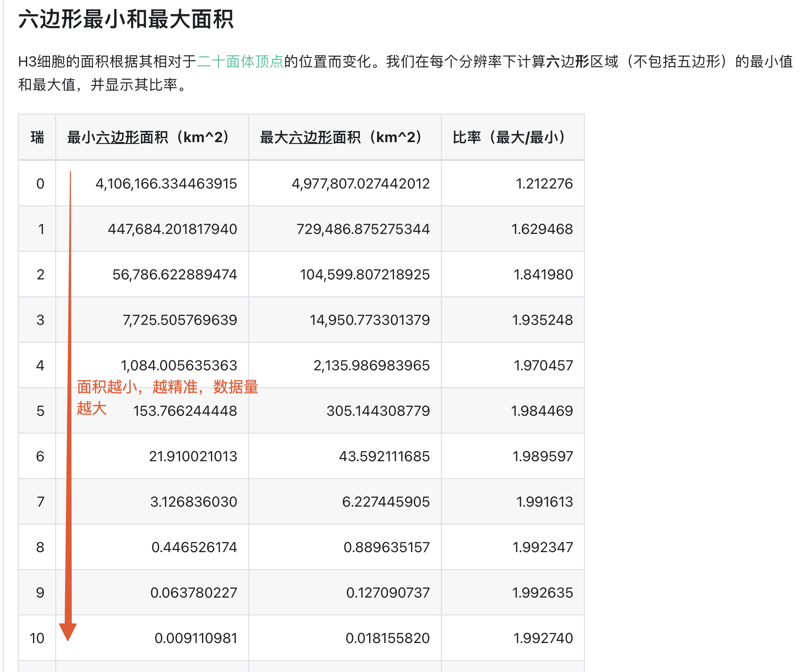This screenshot has height=672, width=806.
Task: Select the 最大六边形面积（km^2）column header
Action: (340, 138)
